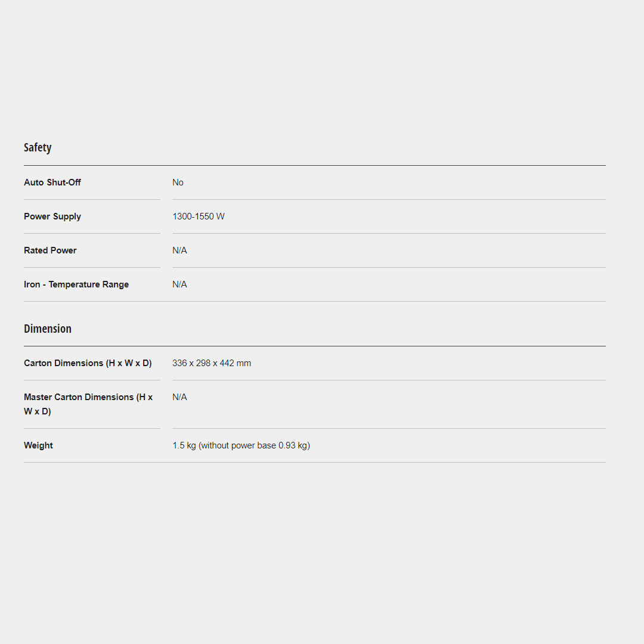Click the Safety section heading

pyautogui.click(x=38, y=147)
